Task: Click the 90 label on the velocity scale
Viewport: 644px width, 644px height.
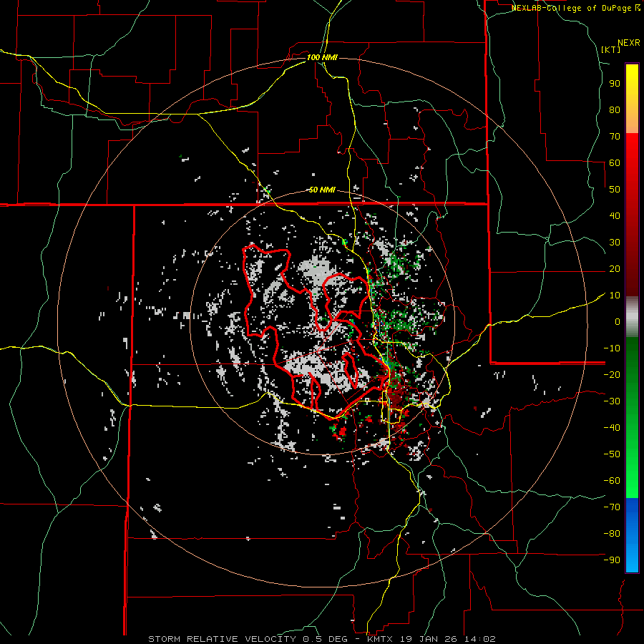Action: pyautogui.click(x=614, y=83)
